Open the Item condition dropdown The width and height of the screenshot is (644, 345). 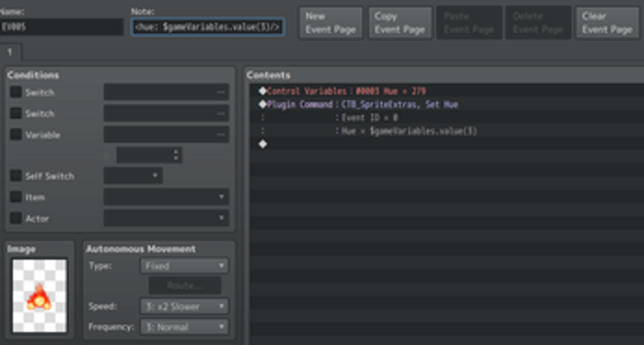pyautogui.click(x=167, y=197)
